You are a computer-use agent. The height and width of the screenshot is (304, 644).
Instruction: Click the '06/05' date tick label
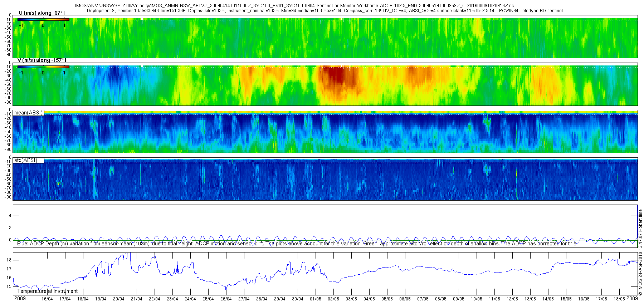pos(405,299)
